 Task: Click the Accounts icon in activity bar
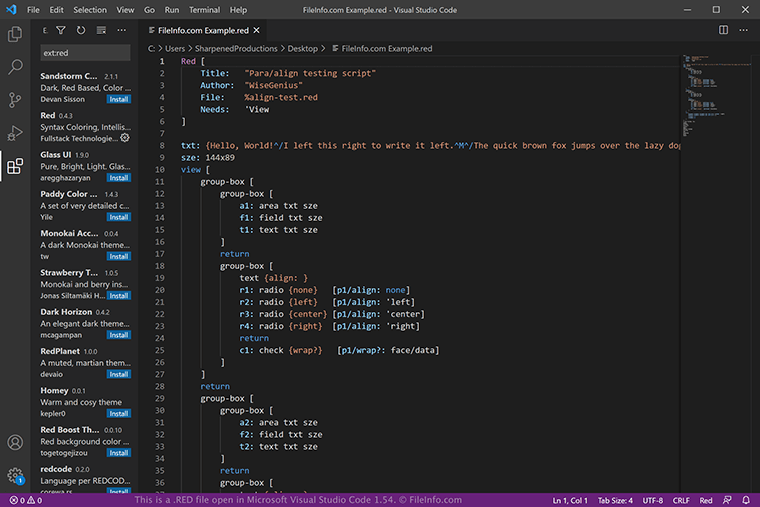click(x=15, y=442)
